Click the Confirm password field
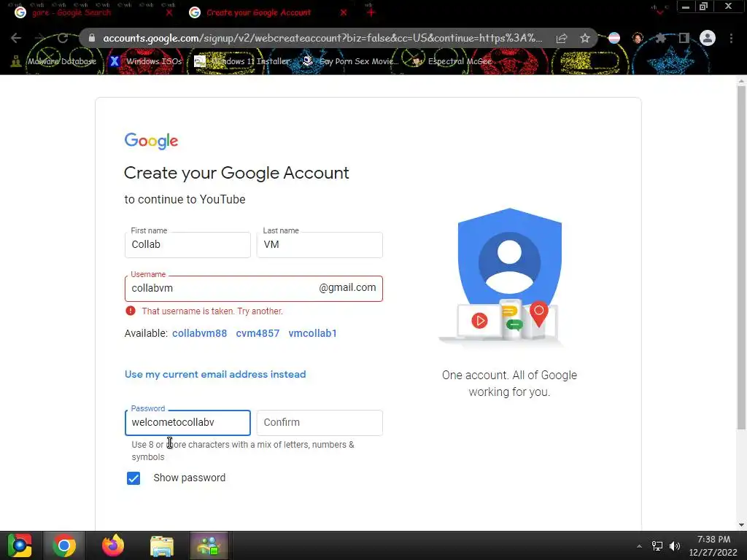 320,423
